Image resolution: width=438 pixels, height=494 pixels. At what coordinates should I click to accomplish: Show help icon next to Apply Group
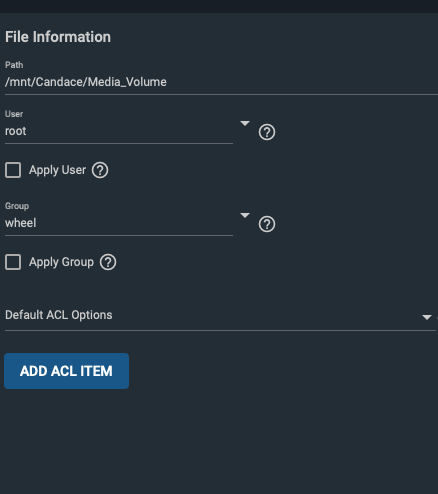pos(108,262)
